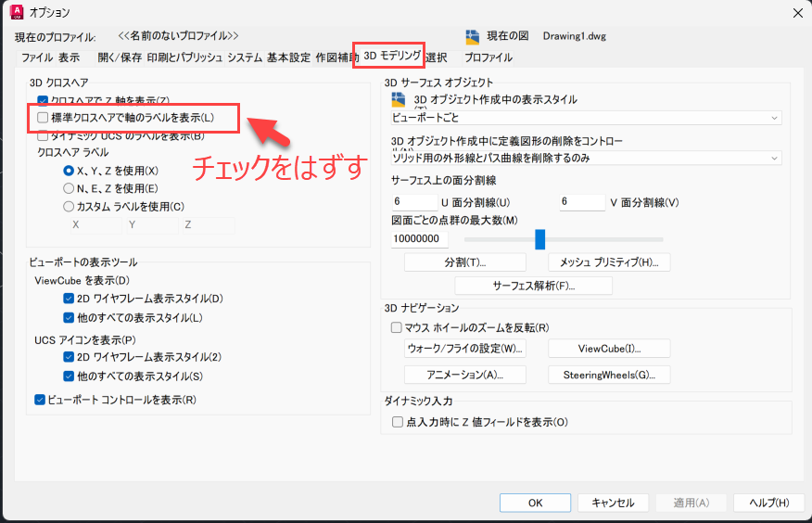Enable マウス ホイールのズームを反転(R) checkbox
Viewport: 812px width, 523px height.
coord(396,327)
